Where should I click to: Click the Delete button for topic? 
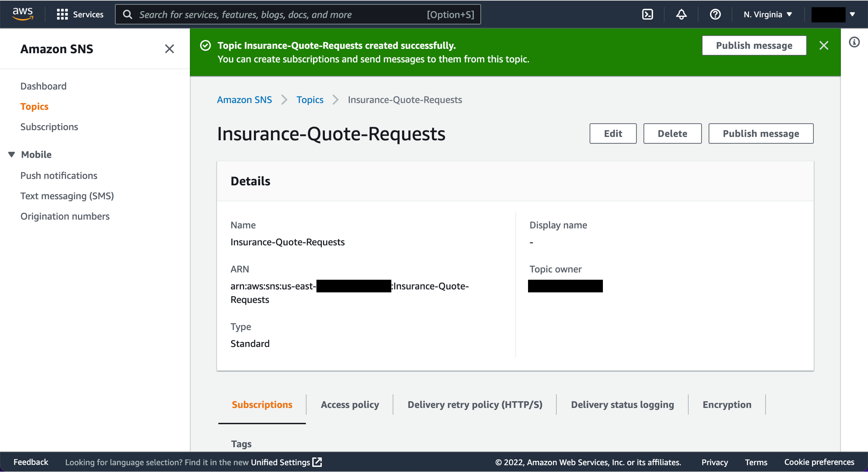point(672,133)
